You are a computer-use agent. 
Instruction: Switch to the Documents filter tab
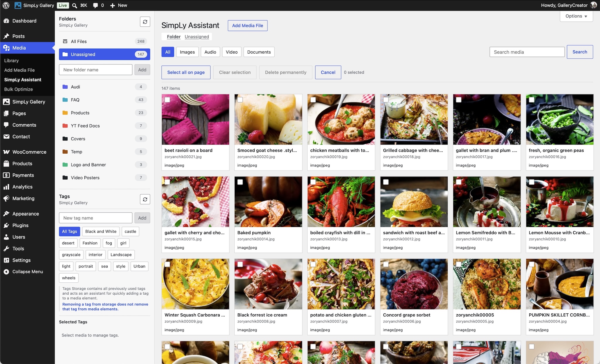pos(259,52)
